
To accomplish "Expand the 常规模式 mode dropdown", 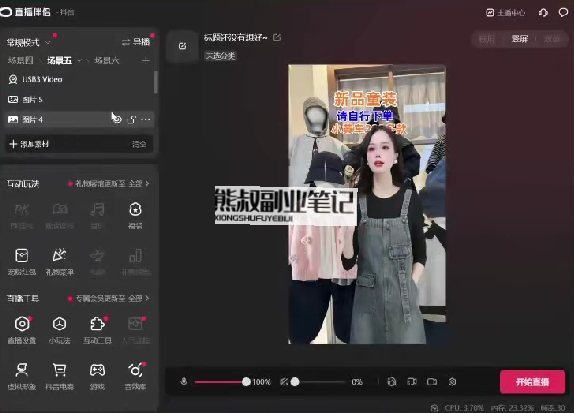I will click(x=28, y=43).
